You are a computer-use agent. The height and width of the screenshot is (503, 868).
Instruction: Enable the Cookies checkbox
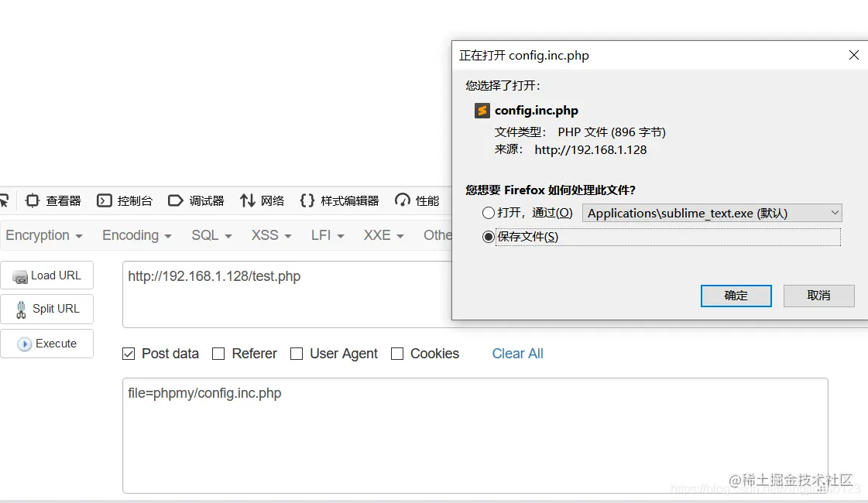pyautogui.click(x=397, y=354)
